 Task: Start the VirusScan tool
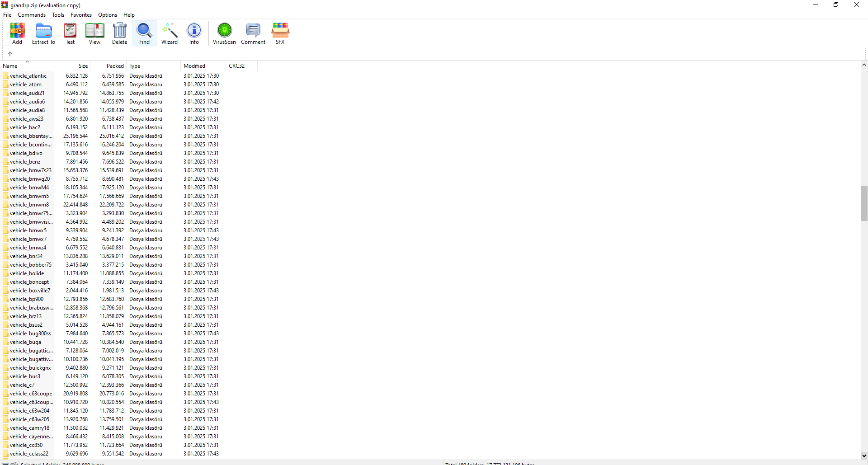click(224, 33)
